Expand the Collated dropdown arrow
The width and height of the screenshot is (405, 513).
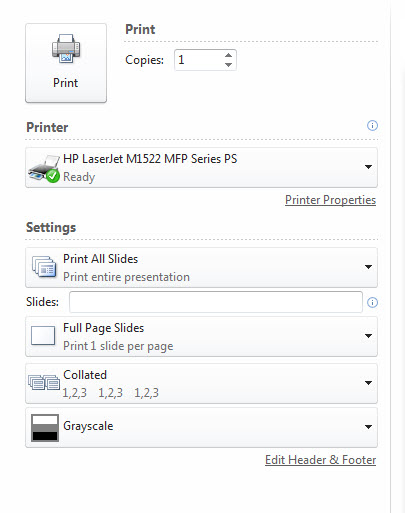pos(368,383)
